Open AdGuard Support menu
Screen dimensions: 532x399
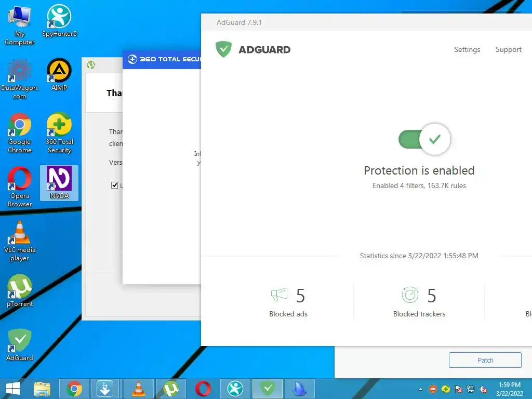pyautogui.click(x=508, y=49)
